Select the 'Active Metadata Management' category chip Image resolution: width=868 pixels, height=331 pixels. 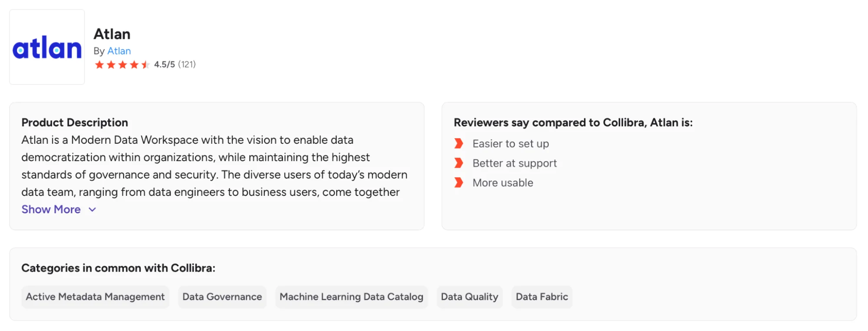point(95,297)
